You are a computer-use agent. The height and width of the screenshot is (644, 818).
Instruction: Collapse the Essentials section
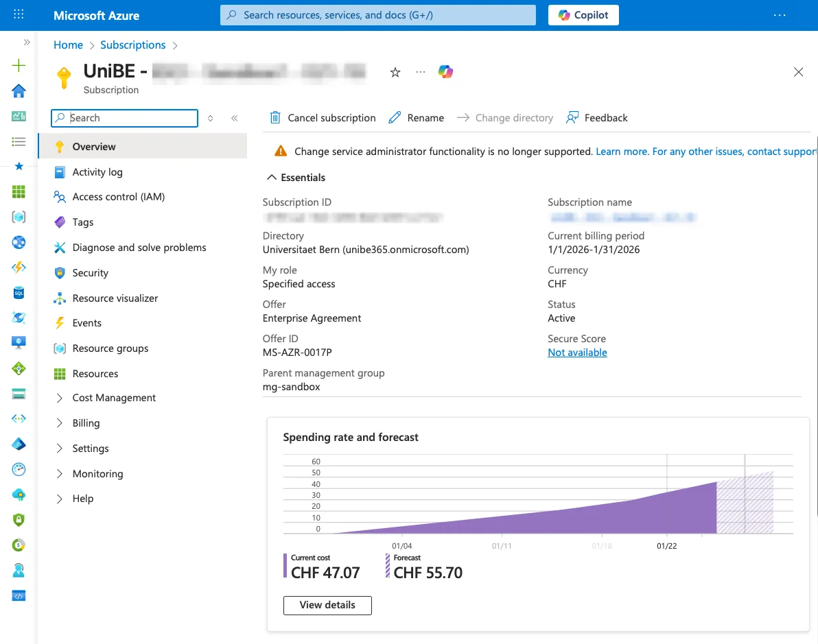tap(296, 178)
